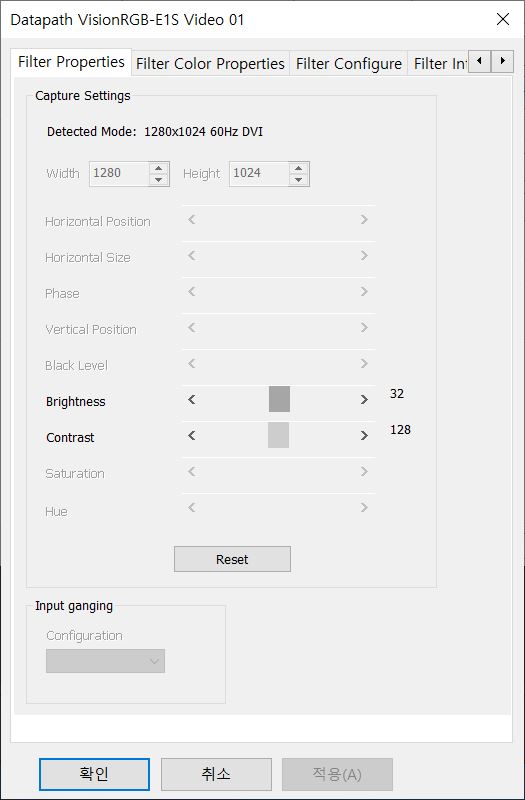Click the Contrast slider thumb
This screenshot has height=800, width=525.
click(x=279, y=435)
